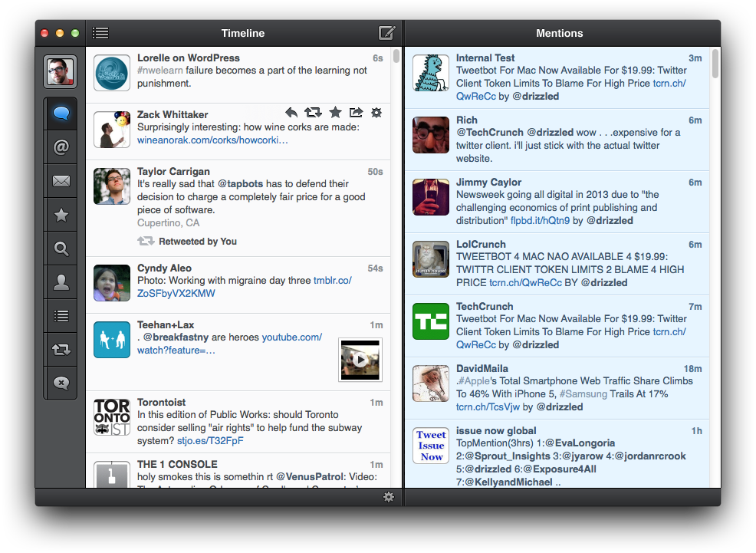Click TechCrunch green logo avatar
The width and height of the screenshot is (756, 553).
(x=431, y=321)
